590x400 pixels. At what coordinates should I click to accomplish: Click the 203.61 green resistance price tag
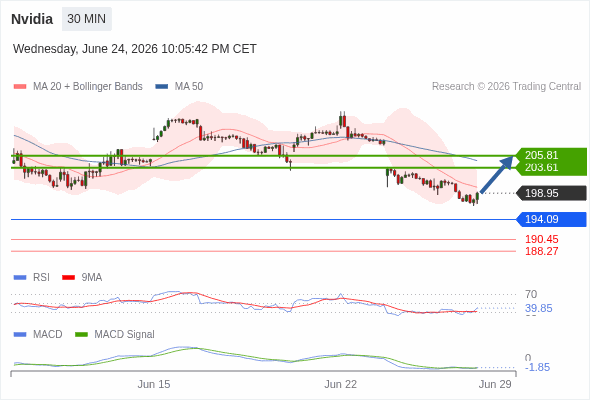[x=552, y=168]
